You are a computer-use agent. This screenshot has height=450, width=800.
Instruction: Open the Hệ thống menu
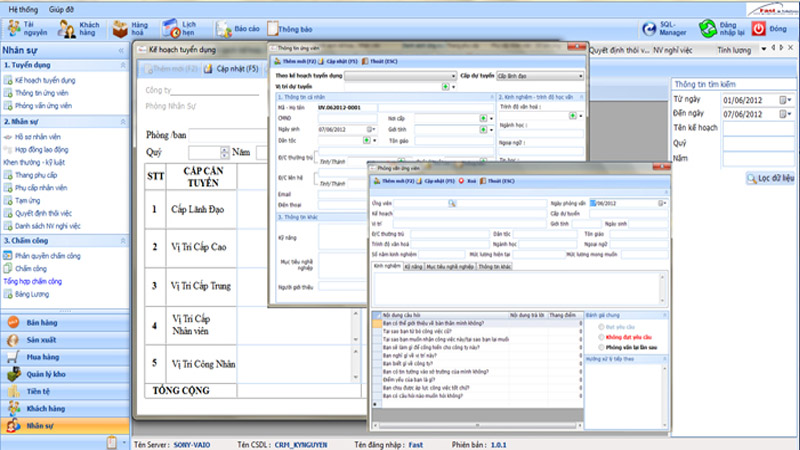[x=23, y=8]
